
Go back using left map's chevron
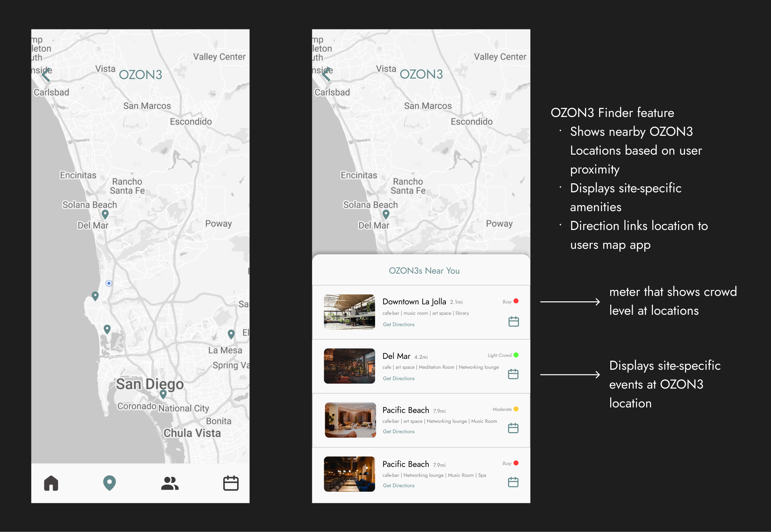[x=46, y=75]
